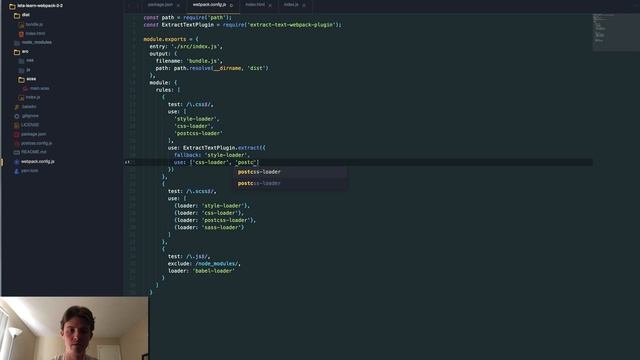The width and height of the screenshot is (640, 360).
Task: Close the index.html tab
Action: [x=270, y=5]
